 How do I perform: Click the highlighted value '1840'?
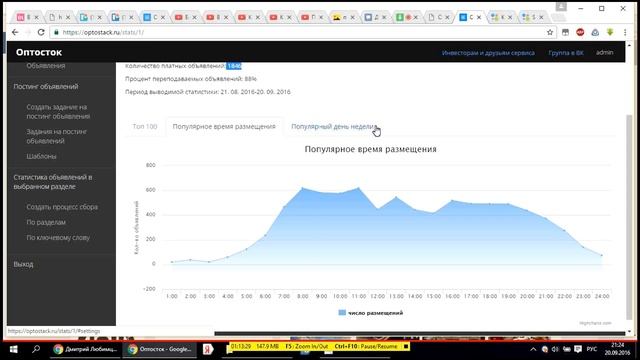[x=234, y=66]
